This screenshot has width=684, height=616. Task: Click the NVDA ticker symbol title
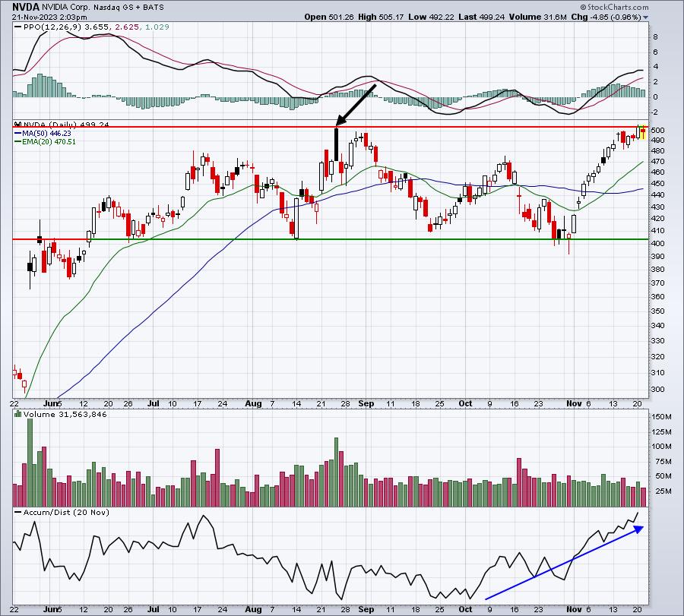[26, 7]
